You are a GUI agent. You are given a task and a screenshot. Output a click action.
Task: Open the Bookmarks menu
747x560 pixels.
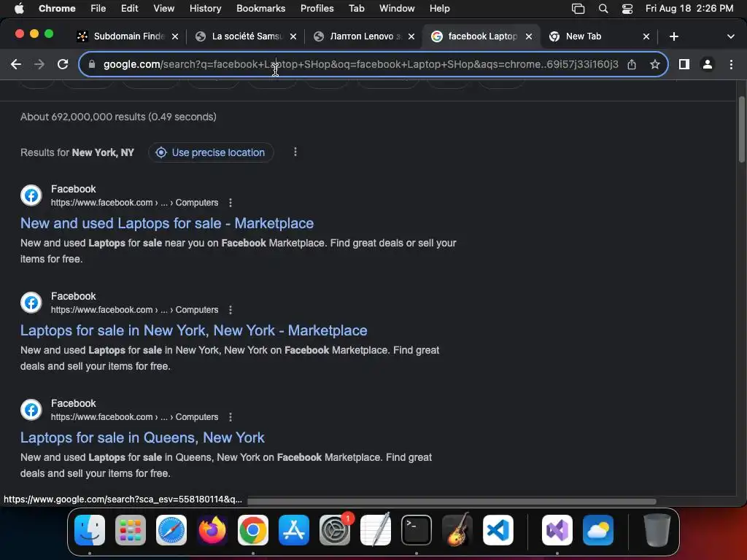tap(260, 9)
